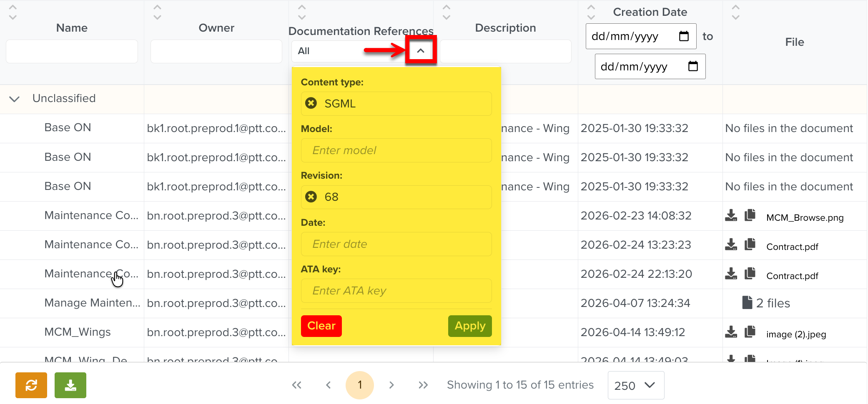The width and height of the screenshot is (868, 404).
Task: Clear the documentation references filters
Action: coord(321,326)
